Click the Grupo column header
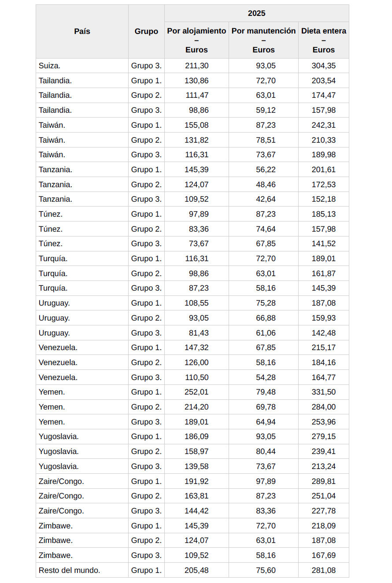Image resolution: width=392 pixels, height=583 pixels. point(146,32)
